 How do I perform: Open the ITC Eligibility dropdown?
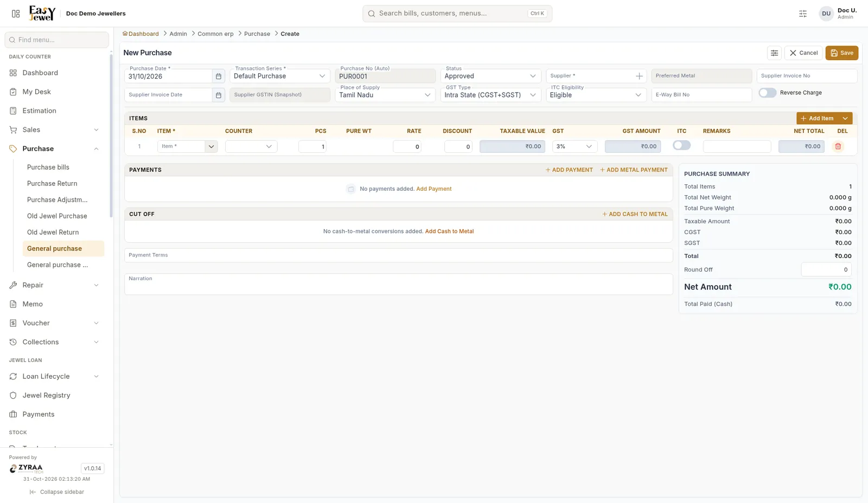pyautogui.click(x=596, y=95)
